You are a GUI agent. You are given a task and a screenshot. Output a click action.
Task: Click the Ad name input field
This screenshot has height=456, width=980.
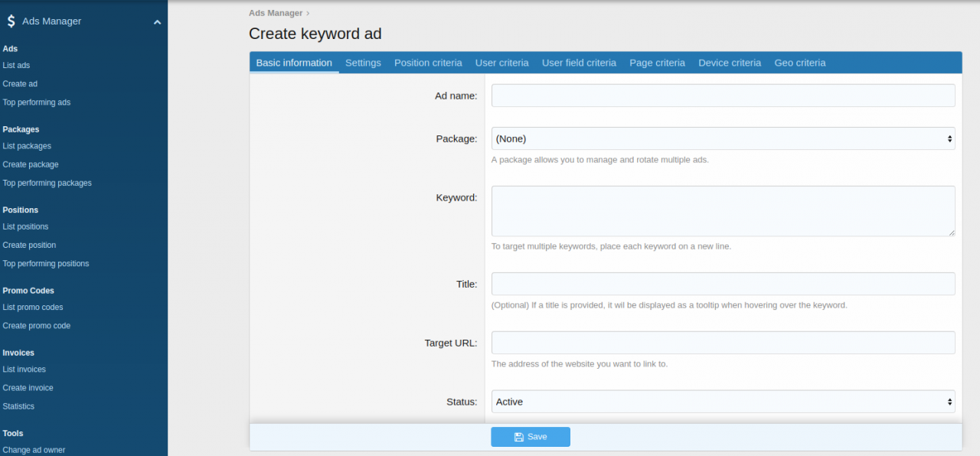[x=723, y=96]
